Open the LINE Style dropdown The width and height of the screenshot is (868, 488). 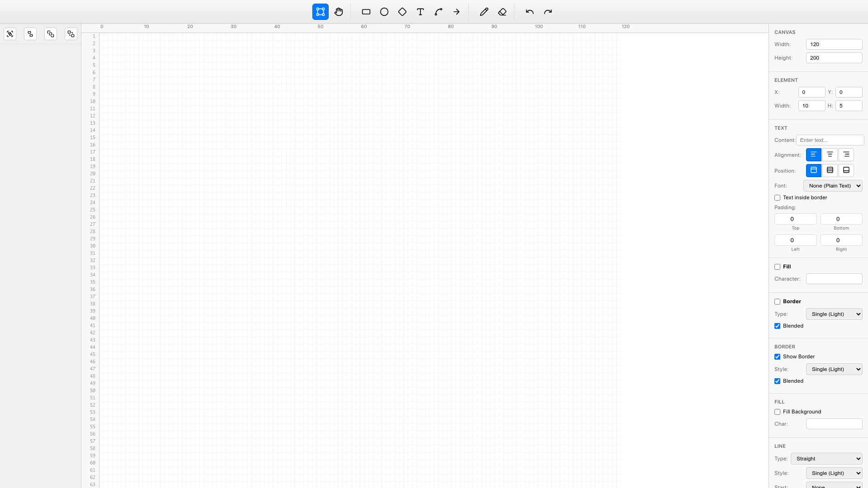coord(834,473)
